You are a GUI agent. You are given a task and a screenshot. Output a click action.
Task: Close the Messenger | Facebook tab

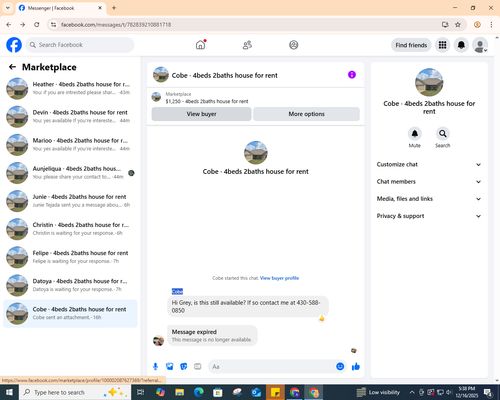pyautogui.click(x=100, y=8)
